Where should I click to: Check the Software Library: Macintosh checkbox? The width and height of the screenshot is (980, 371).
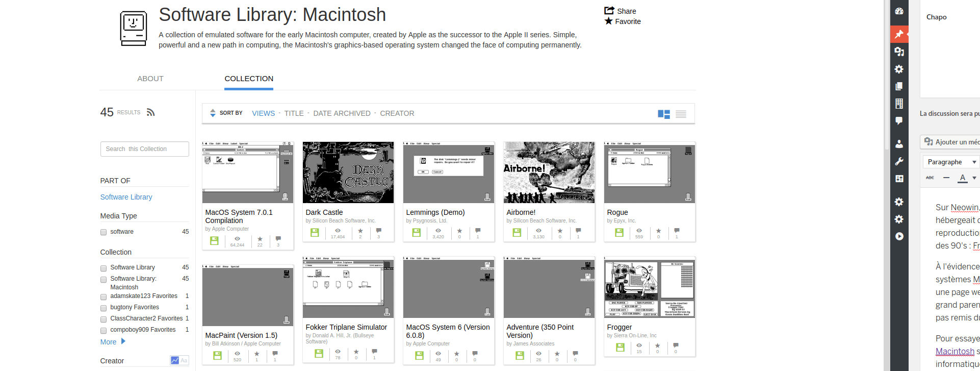[104, 279]
